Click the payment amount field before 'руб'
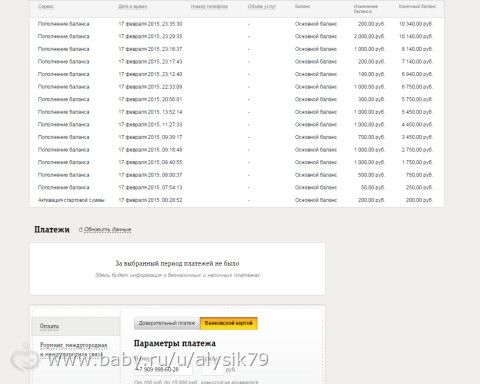The height and width of the screenshot is (384, 480). tap(213, 369)
